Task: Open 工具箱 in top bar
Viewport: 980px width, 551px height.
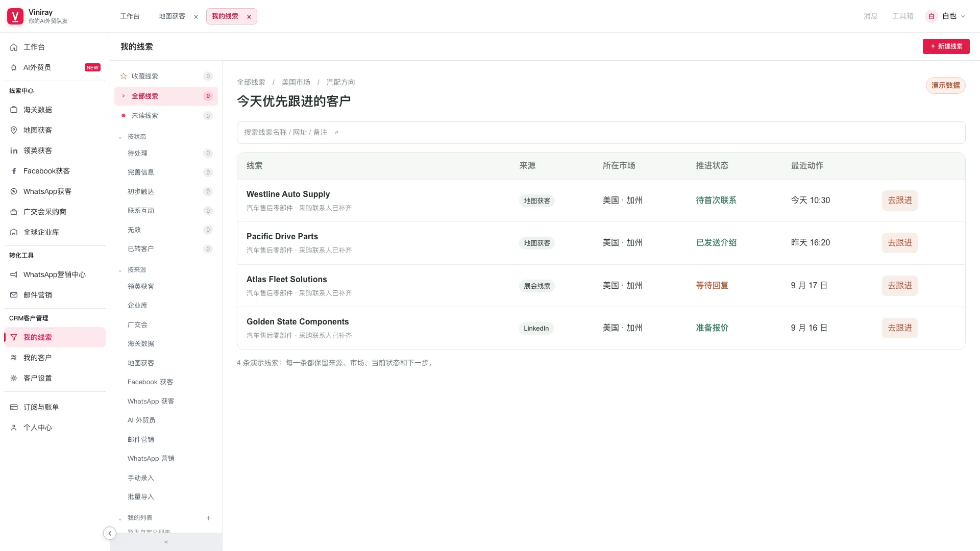Action: click(x=903, y=16)
